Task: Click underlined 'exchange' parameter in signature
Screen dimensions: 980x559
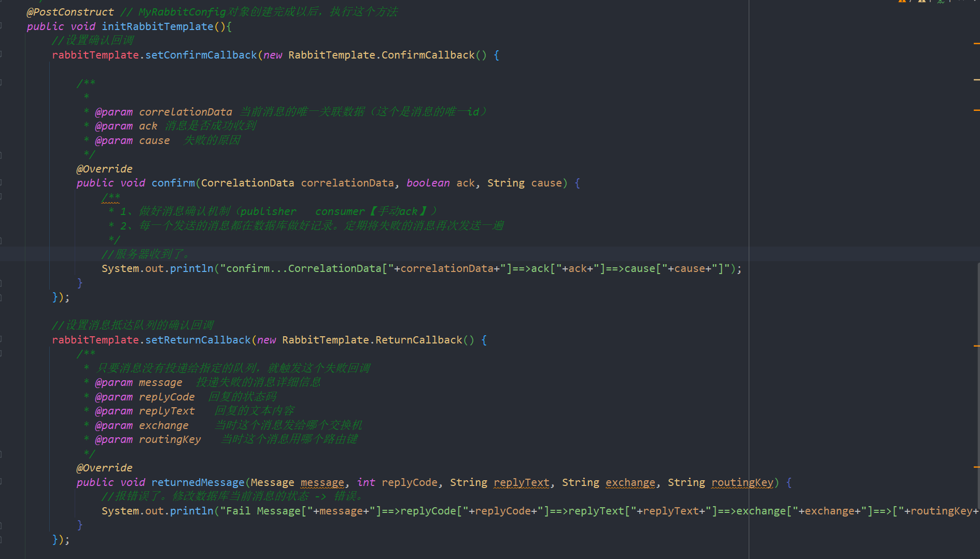Action: [x=630, y=482]
